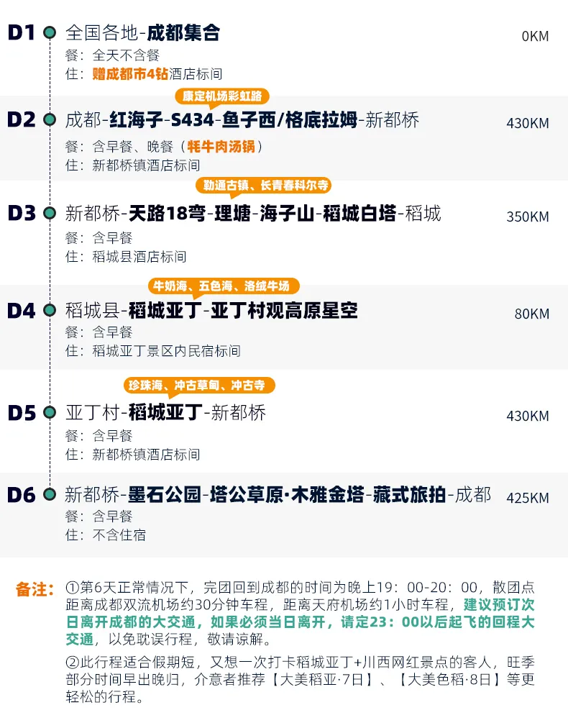
Task: Click the D4 timeline dot
Action: tap(50, 311)
